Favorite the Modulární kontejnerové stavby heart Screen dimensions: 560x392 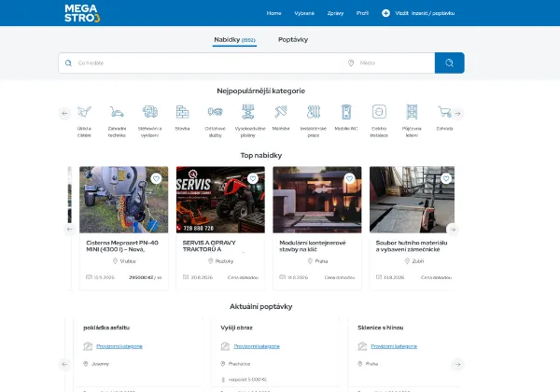point(349,178)
